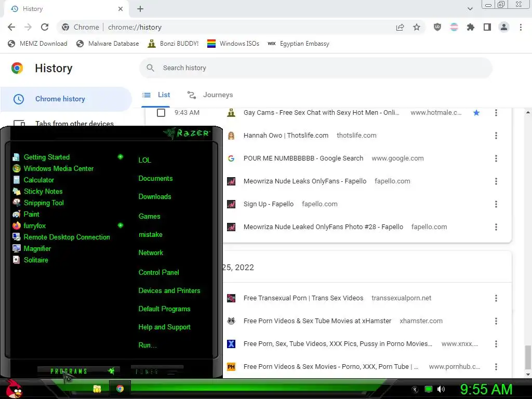Launch Solitaire from the start menu
This screenshot has width=532, height=399.
(x=36, y=260)
